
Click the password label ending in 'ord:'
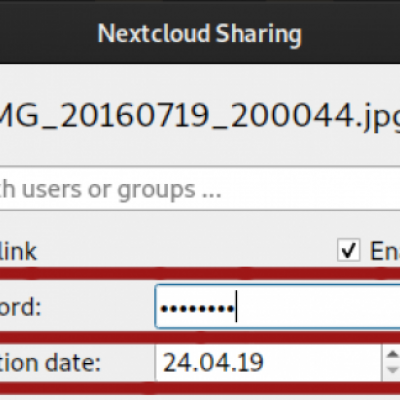(x=20, y=307)
